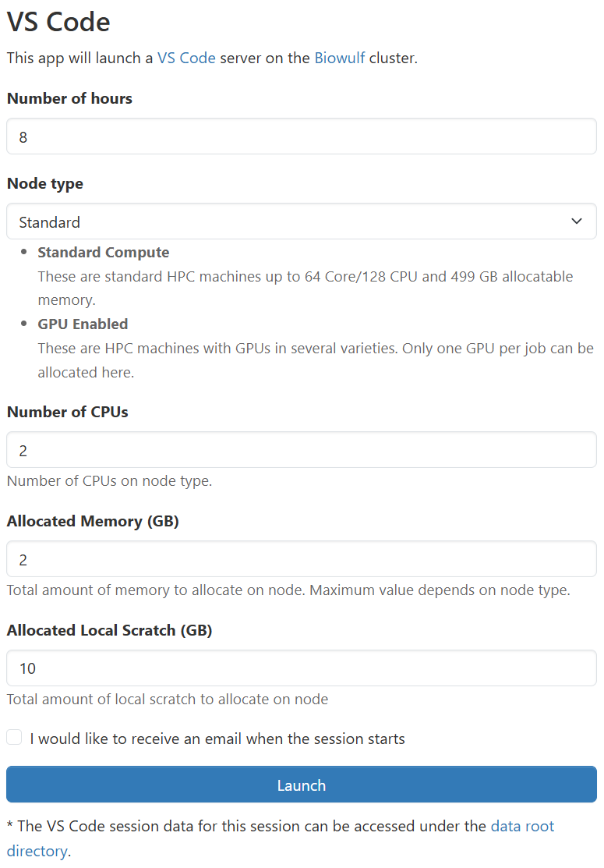Click the Standard Compute bullet title
This screenshot has width=604, height=868.
103,253
